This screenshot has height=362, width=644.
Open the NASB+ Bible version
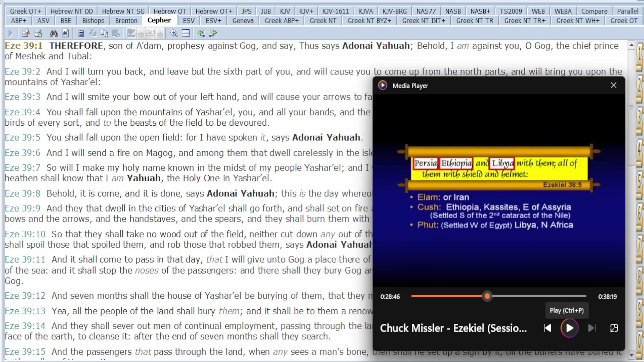tap(480, 11)
